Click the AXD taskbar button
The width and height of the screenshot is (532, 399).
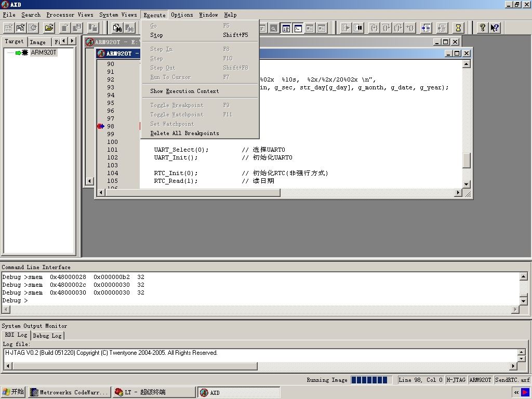tap(239, 392)
